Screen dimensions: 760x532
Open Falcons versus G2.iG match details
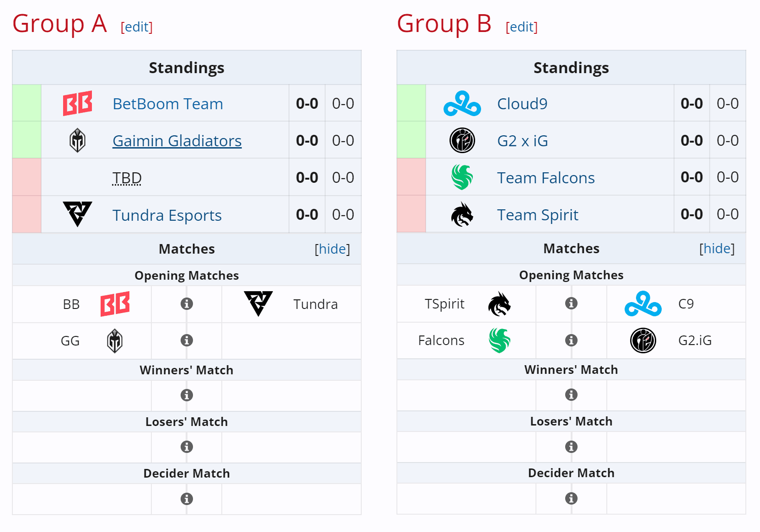coord(571,340)
